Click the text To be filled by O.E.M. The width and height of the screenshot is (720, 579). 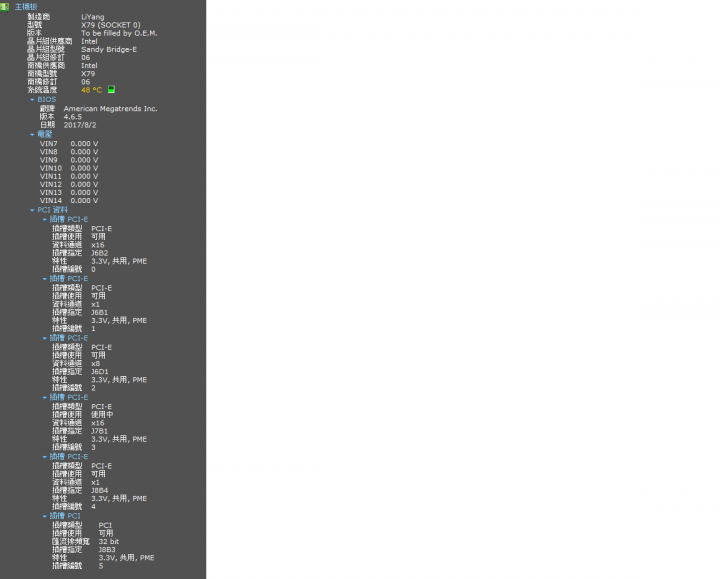click(x=119, y=34)
